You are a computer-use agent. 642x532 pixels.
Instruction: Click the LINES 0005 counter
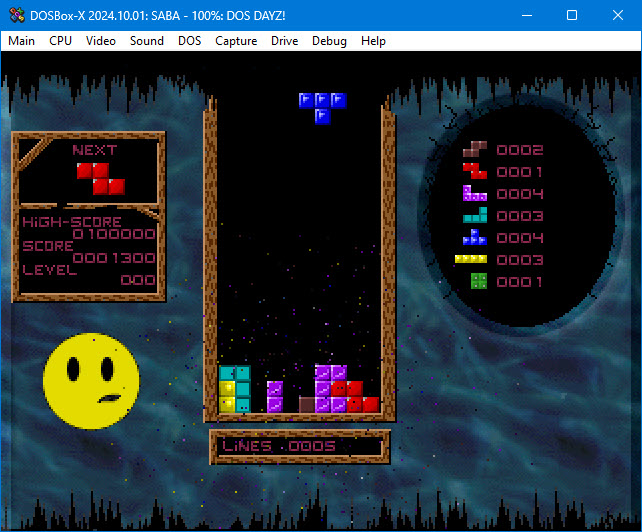(x=279, y=446)
